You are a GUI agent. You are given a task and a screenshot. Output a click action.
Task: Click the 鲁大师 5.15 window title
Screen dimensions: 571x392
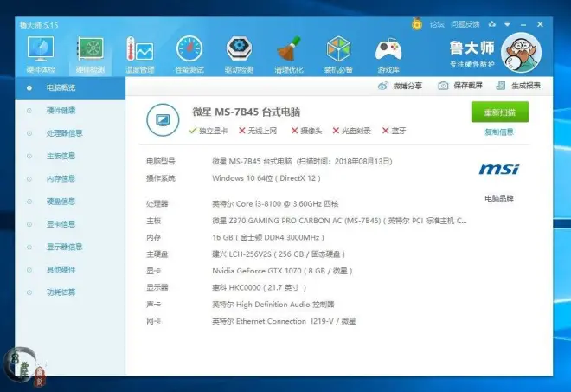click(39, 25)
